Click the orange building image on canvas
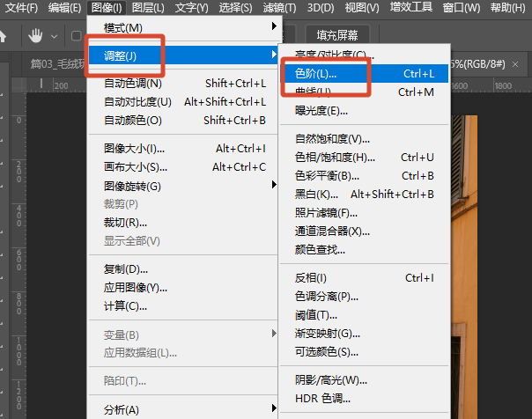This screenshot has width=532, height=419. pyautogui.click(x=464, y=267)
